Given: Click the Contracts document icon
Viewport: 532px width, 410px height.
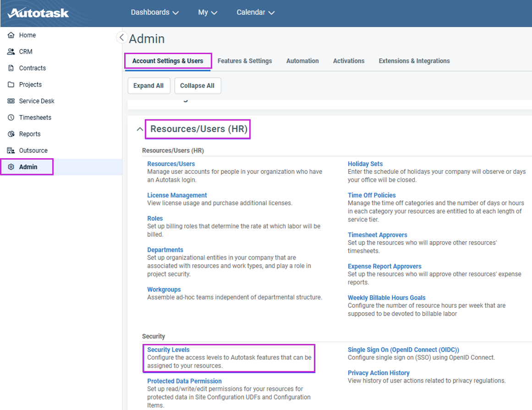Looking at the screenshot, I should point(11,68).
